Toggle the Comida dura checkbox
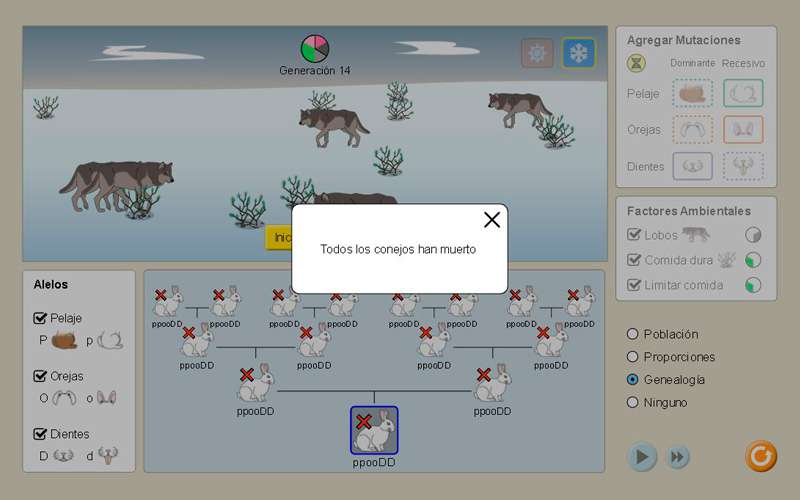Viewport: 800px width, 500px height. [x=634, y=260]
